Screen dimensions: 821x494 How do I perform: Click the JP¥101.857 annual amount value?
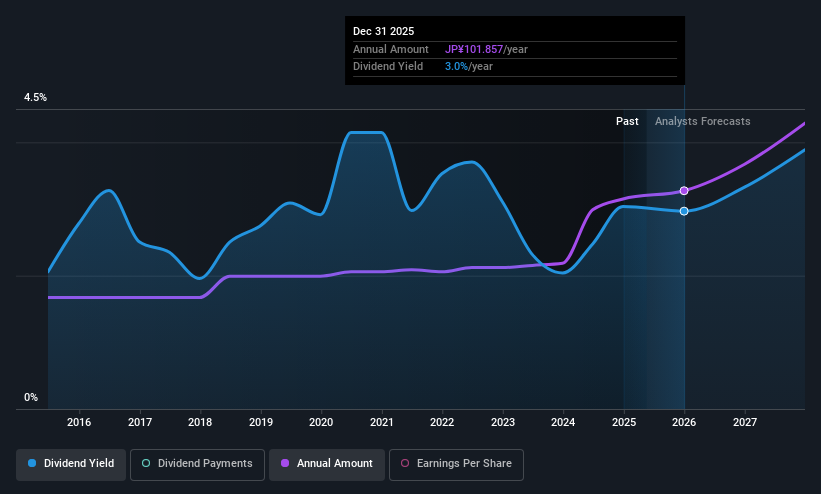(474, 49)
